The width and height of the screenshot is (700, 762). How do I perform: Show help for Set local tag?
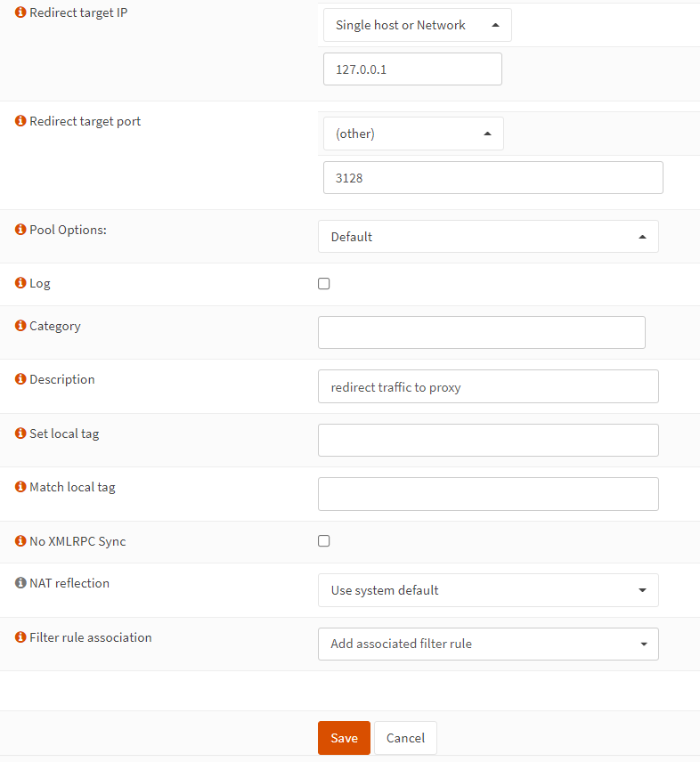pos(20,434)
